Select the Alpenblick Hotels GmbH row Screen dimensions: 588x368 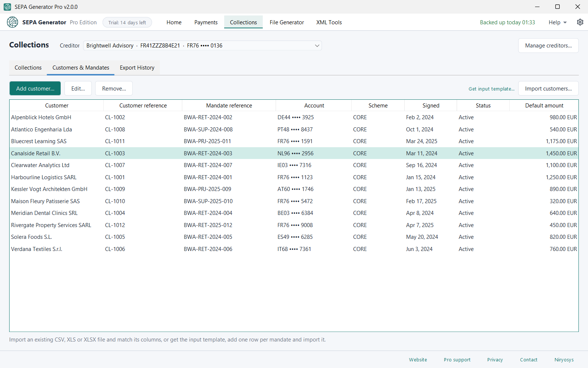pyautogui.click(x=294, y=117)
